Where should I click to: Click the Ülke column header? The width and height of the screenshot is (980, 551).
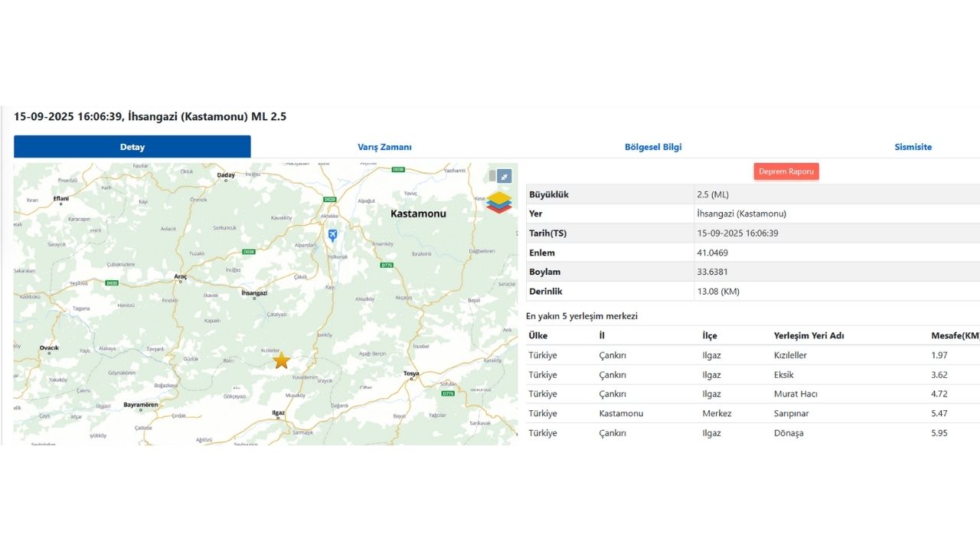(x=538, y=335)
